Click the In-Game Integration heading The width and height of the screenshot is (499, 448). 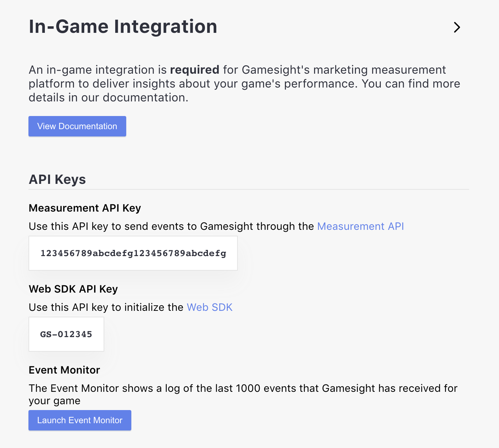[123, 27]
